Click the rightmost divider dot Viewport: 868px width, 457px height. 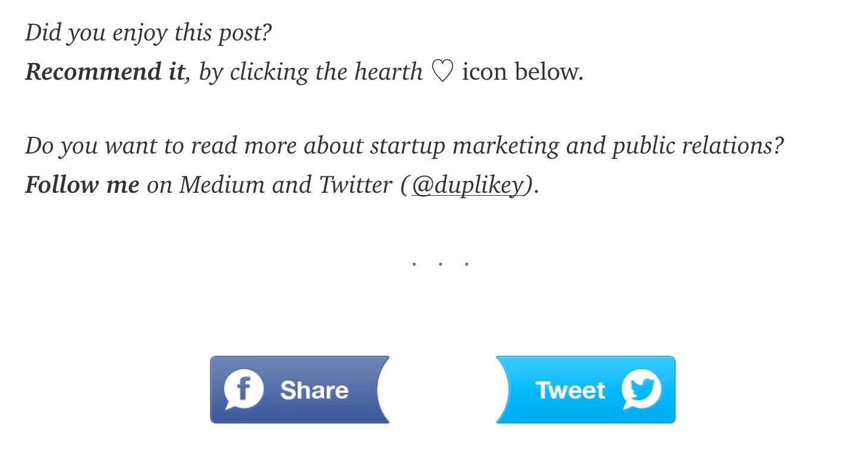[x=467, y=264]
